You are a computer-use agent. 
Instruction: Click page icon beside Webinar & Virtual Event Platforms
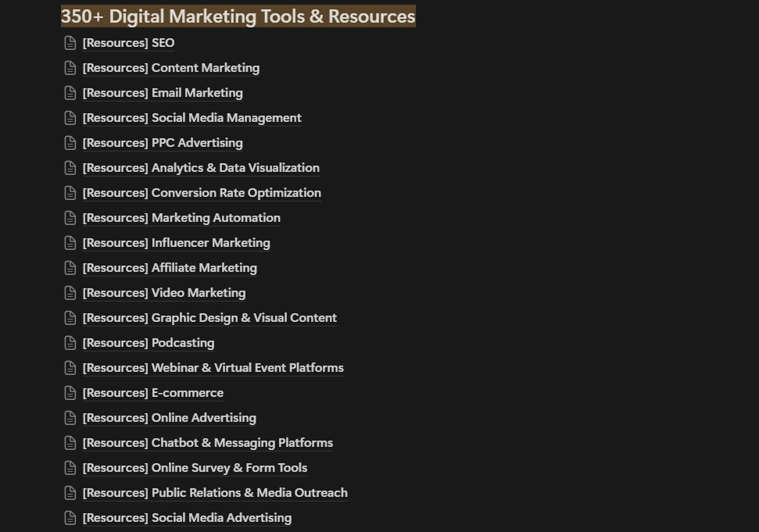coord(70,368)
